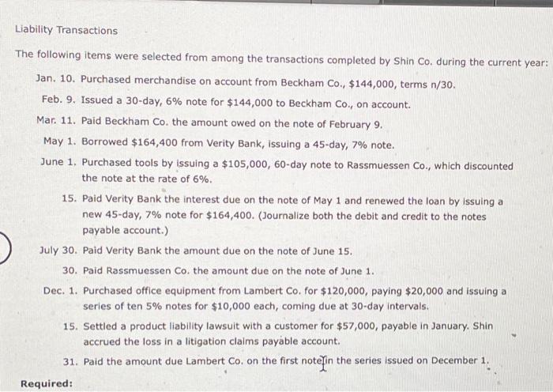This screenshot has height=392, width=553.
Task: Click the "Mar. 11." transaction date
Action: pos(56,120)
